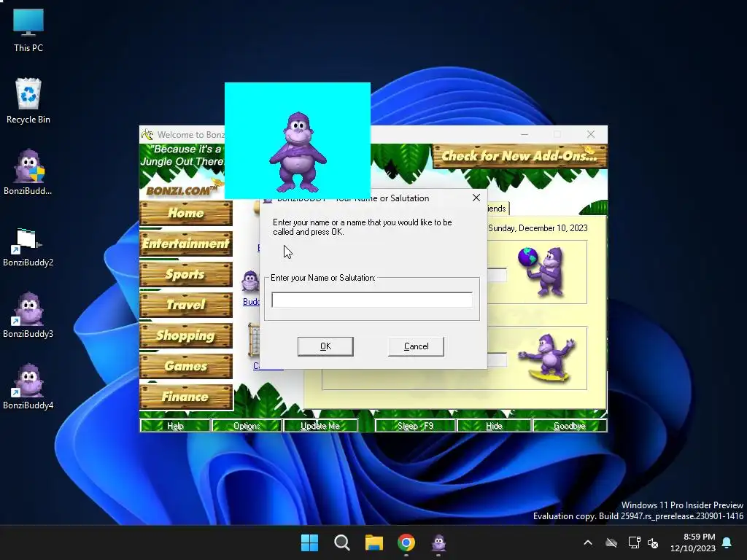Click the network tray icon
Image resolution: width=747 pixels, height=560 pixels.
click(634, 542)
